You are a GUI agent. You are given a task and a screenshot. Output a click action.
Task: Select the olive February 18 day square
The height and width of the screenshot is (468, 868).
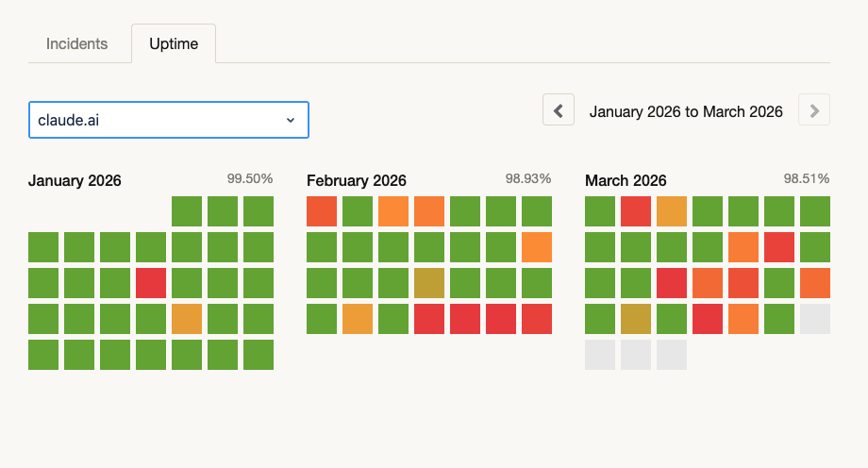coord(429,283)
